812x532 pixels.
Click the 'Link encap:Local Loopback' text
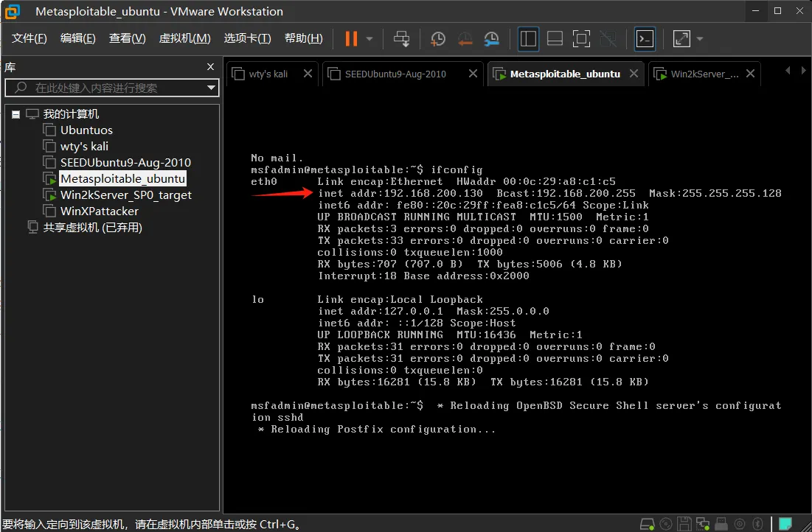400,299
